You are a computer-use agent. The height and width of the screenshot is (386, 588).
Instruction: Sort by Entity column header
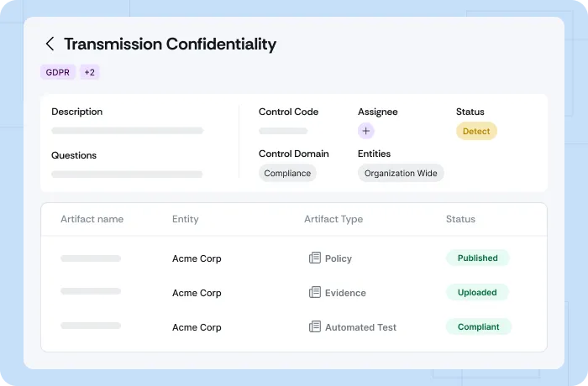click(186, 219)
